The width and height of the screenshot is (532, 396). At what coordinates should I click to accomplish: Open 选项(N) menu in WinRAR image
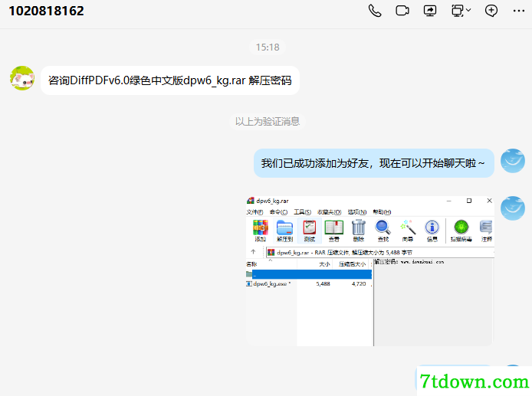click(357, 212)
